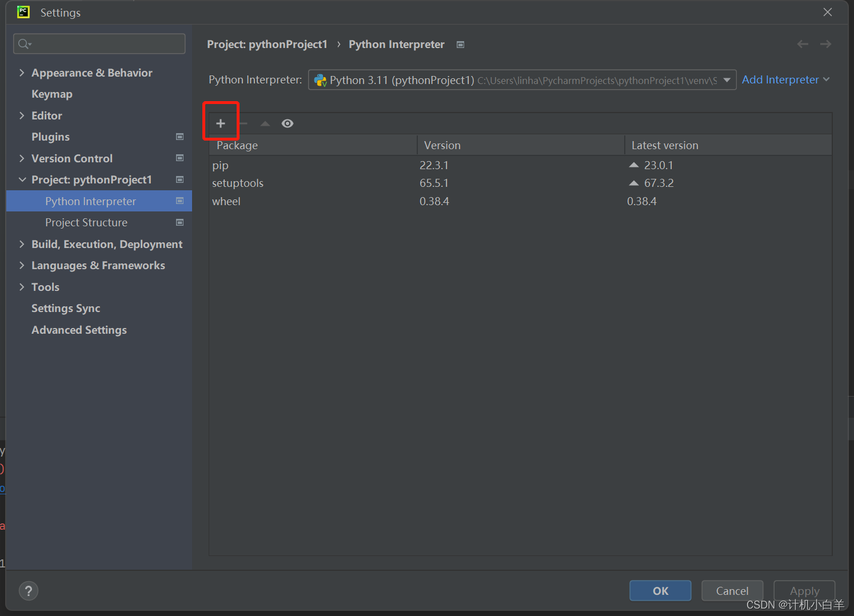Image resolution: width=854 pixels, height=616 pixels.
Task: Open the Python Interpreter dropdown
Action: (x=522, y=80)
